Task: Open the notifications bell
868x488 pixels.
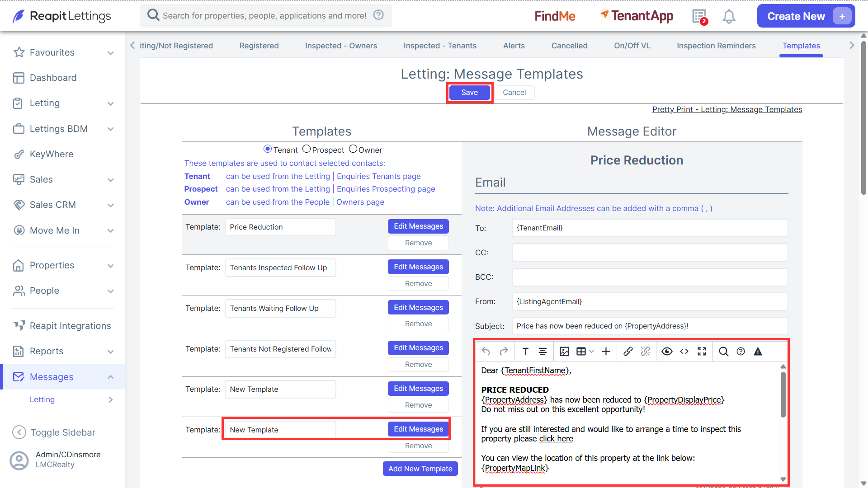Action: tap(729, 16)
